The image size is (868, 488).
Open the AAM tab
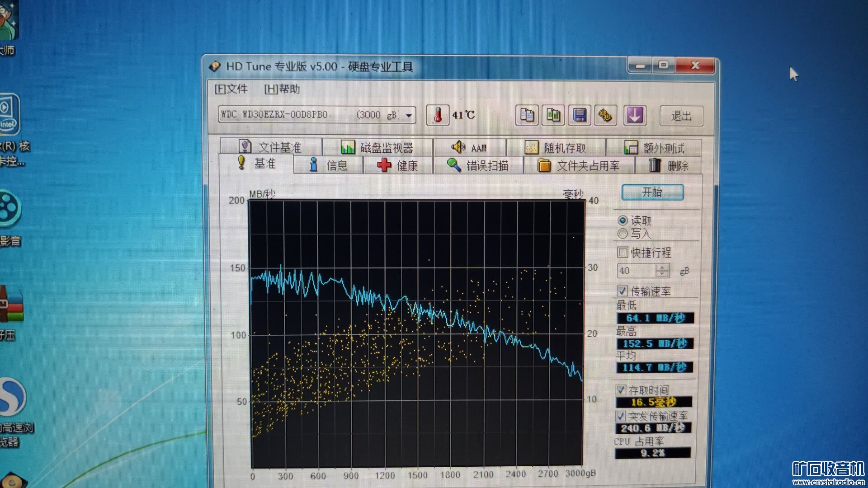(469, 147)
